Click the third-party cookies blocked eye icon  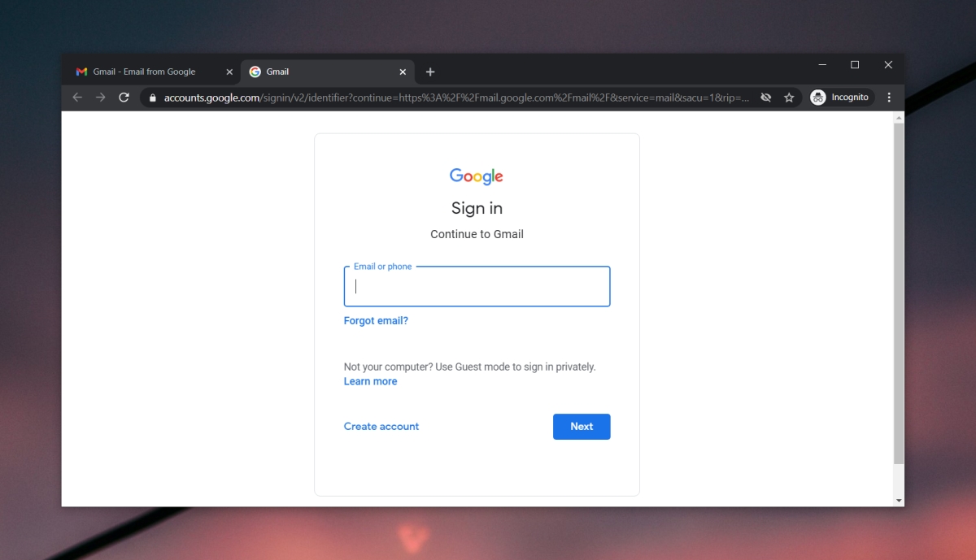[765, 98]
